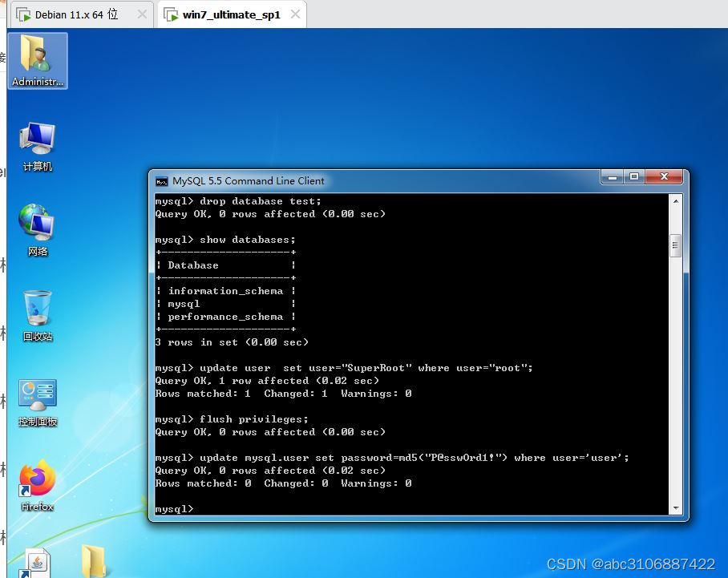Click the scroll-down arrow in MySQL console

tap(676, 508)
